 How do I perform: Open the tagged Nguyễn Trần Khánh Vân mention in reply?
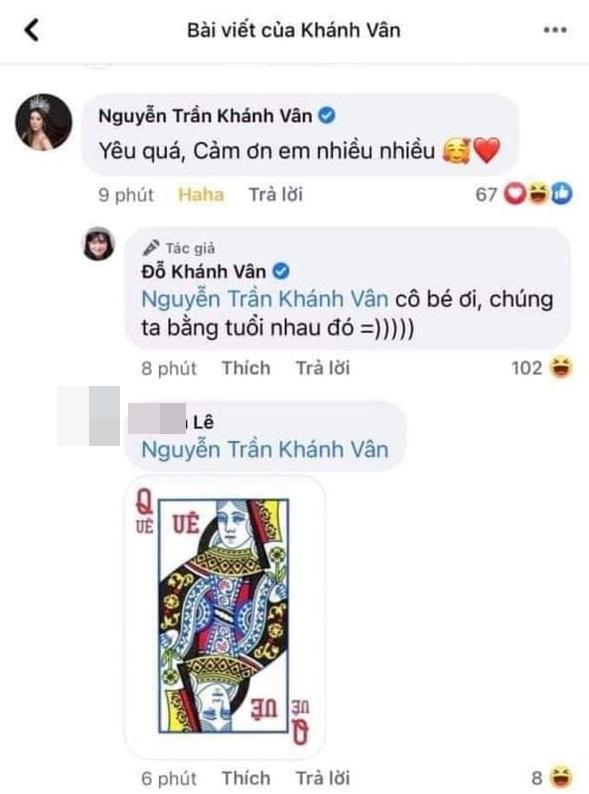(265, 299)
